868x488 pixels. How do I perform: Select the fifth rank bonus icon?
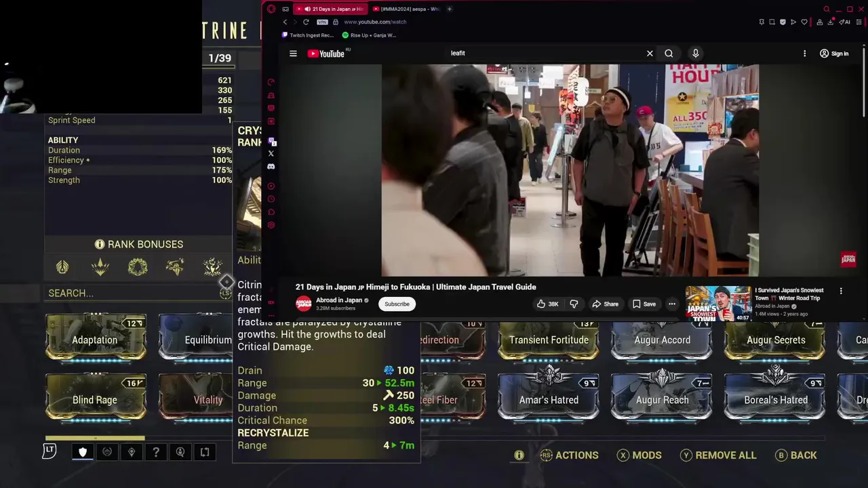pos(213,267)
